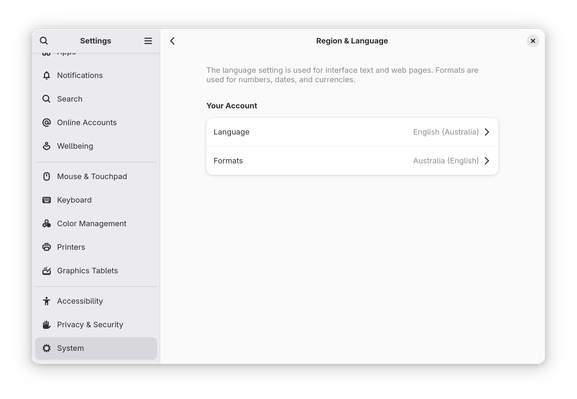
Task: Expand Formats row chevron arrow
Action: pos(487,161)
